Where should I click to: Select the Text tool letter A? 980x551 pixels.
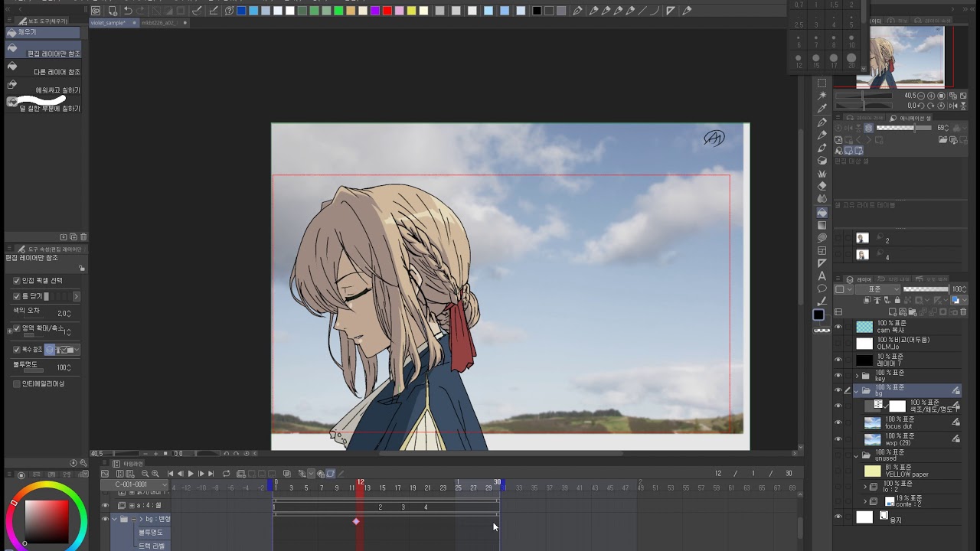coord(822,276)
